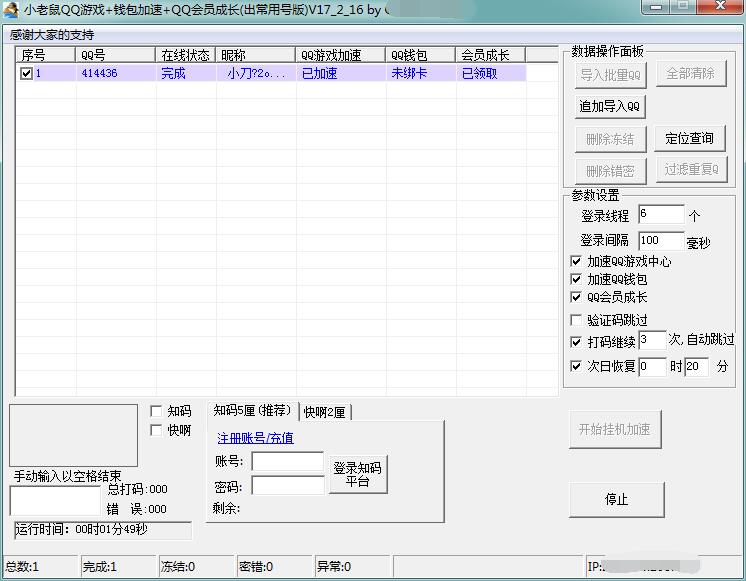Click the captcha image preview box

(73, 435)
